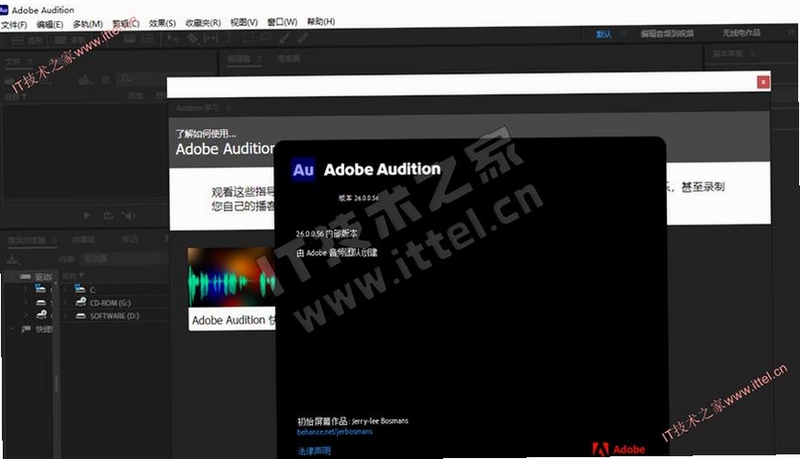This screenshot has width=800, height=459.
Task: Open the Audition 学习 panel menu icon
Action: point(229,108)
